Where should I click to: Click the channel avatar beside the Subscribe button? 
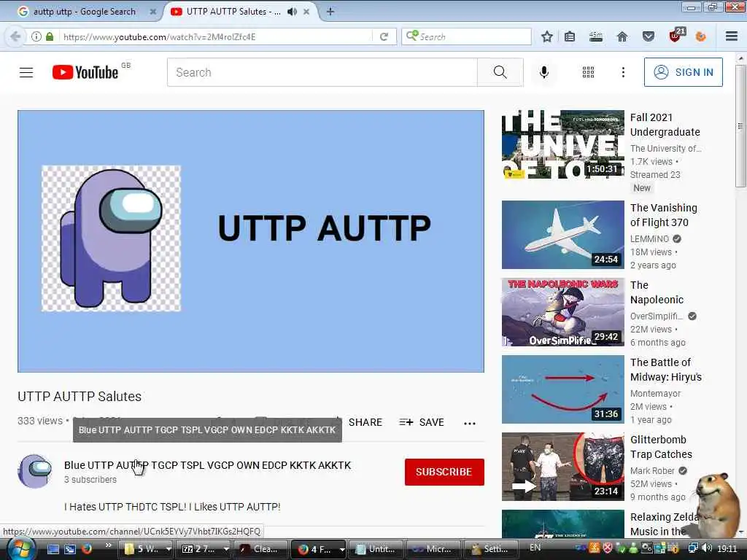(35, 472)
